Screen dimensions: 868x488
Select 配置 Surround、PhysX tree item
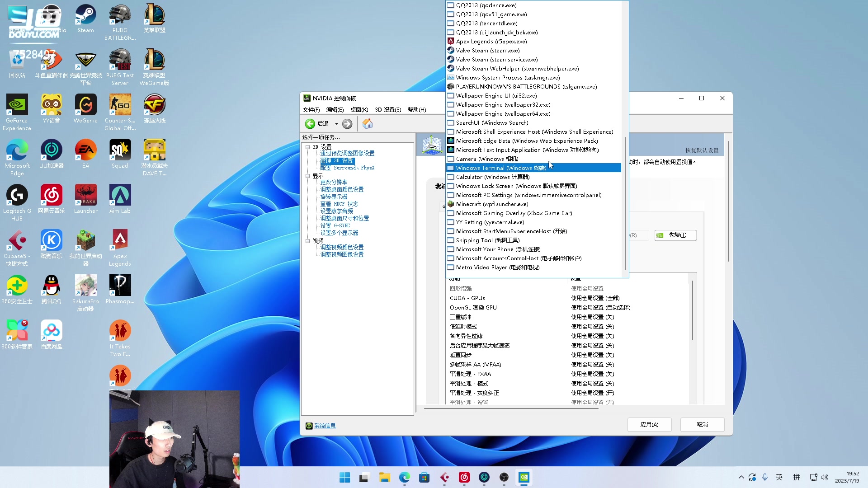pyautogui.click(x=347, y=168)
